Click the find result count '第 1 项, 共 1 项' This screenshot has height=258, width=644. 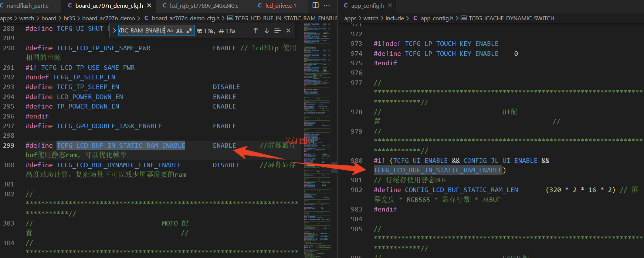coord(216,31)
